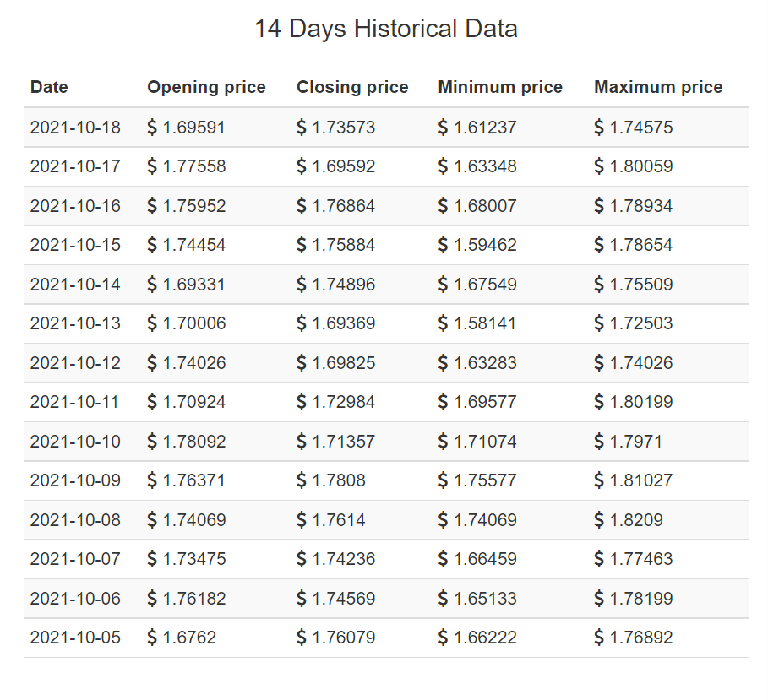
Task: Click the 14 Days Historical Data title
Action: tap(386, 29)
